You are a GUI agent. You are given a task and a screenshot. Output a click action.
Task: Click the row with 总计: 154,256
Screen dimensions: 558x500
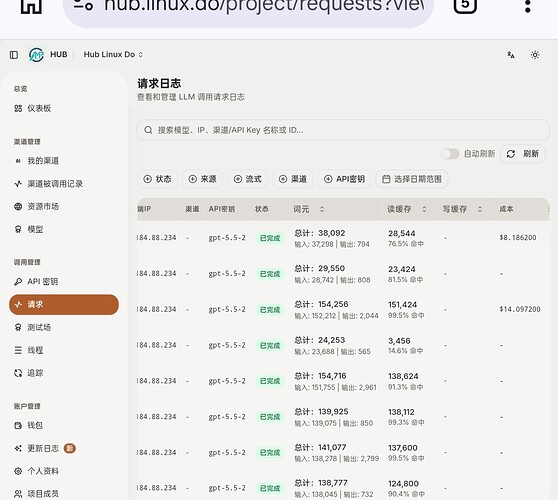(x=343, y=310)
